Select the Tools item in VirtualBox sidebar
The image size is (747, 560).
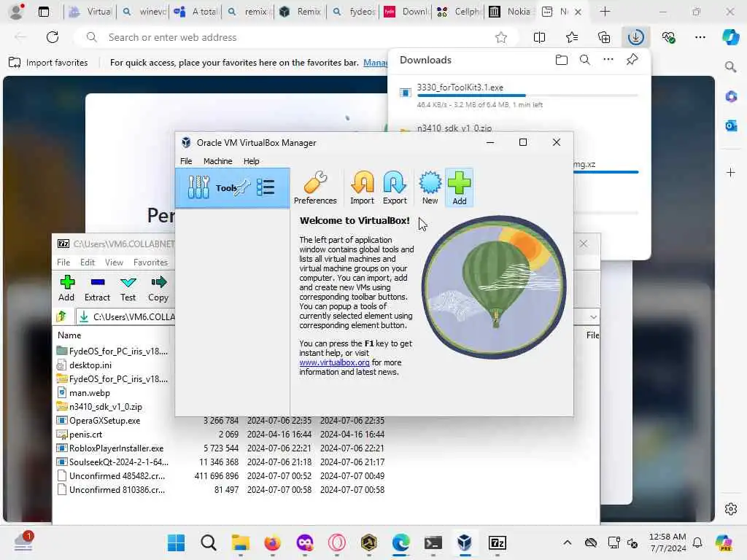232,187
